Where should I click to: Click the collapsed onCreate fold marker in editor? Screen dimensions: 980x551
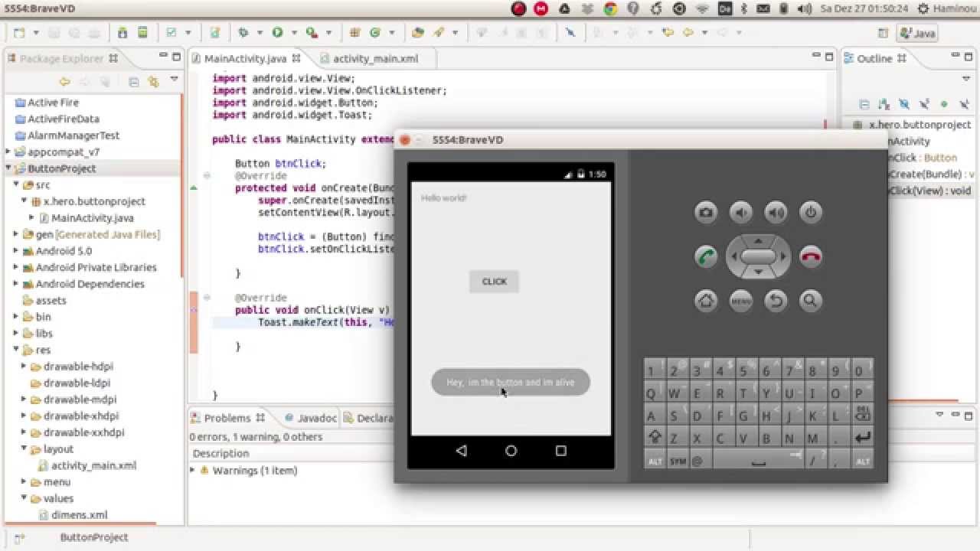[207, 175]
